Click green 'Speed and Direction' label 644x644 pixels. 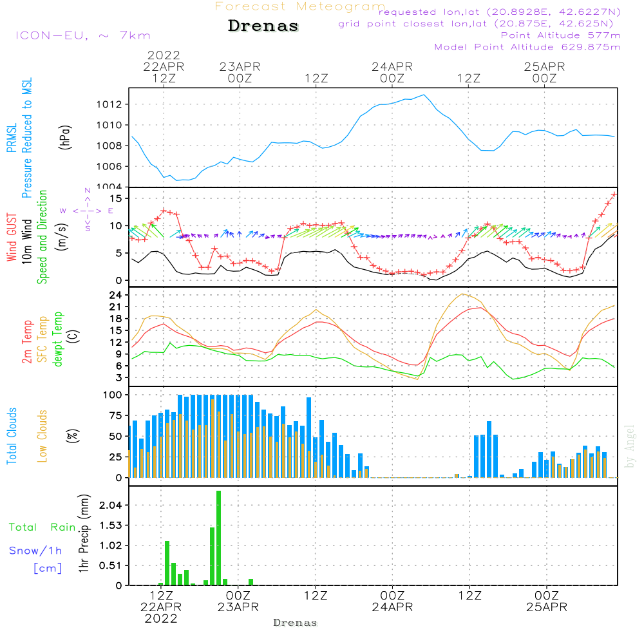click(42, 237)
